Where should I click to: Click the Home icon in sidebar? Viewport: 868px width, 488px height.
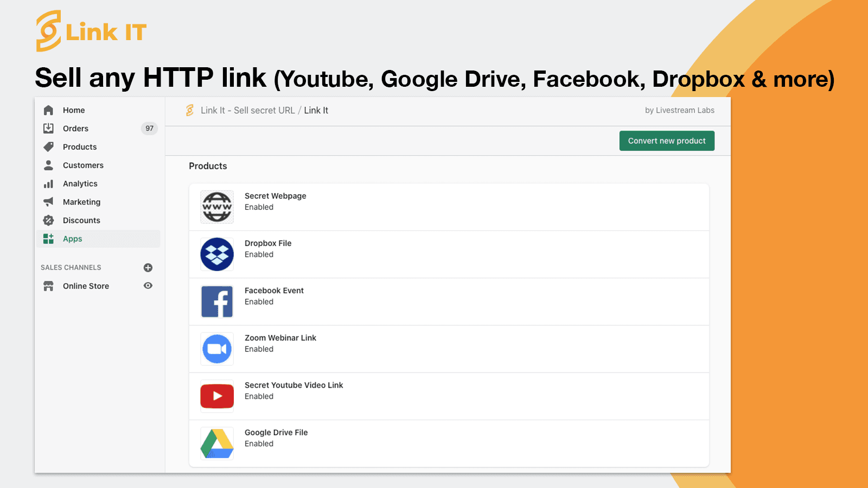pos(48,110)
